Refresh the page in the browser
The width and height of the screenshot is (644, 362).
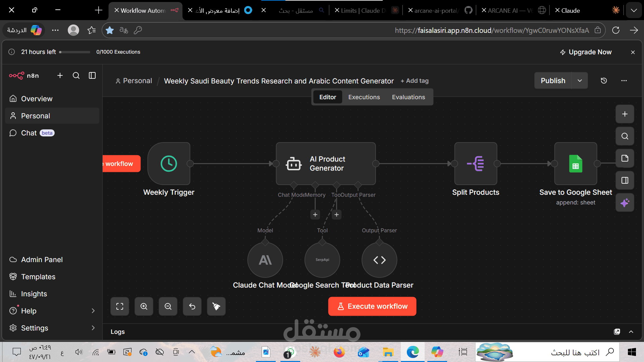616,30
